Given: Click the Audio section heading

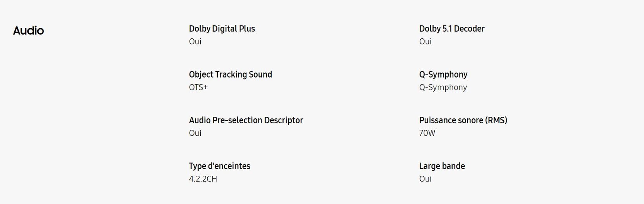Looking at the screenshot, I should [x=28, y=31].
